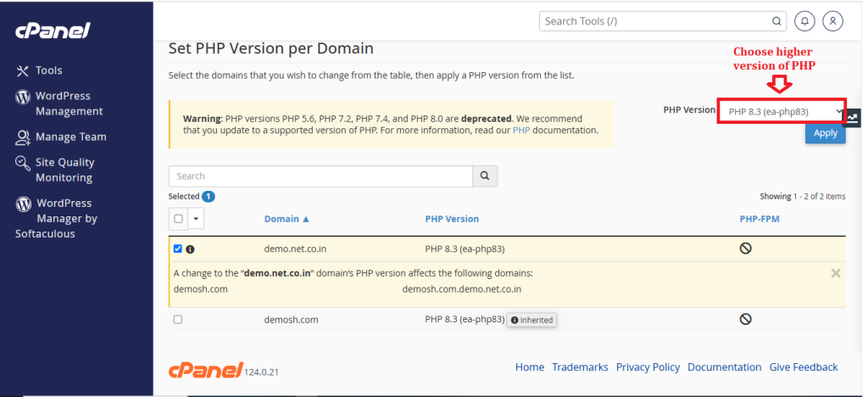Expand selection options arrow beside select-all checkbox
Screen dimensions: 868x397
[196, 219]
